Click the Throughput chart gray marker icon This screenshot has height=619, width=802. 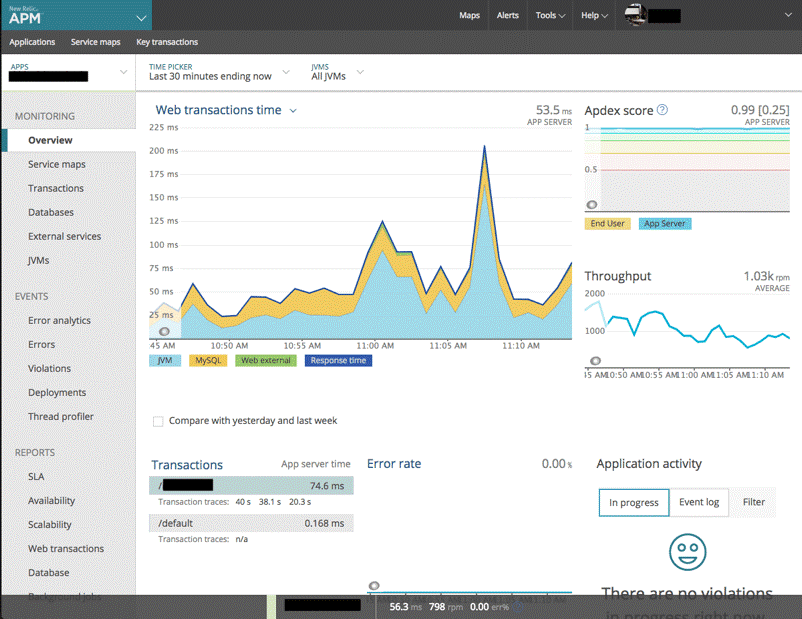(x=595, y=361)
